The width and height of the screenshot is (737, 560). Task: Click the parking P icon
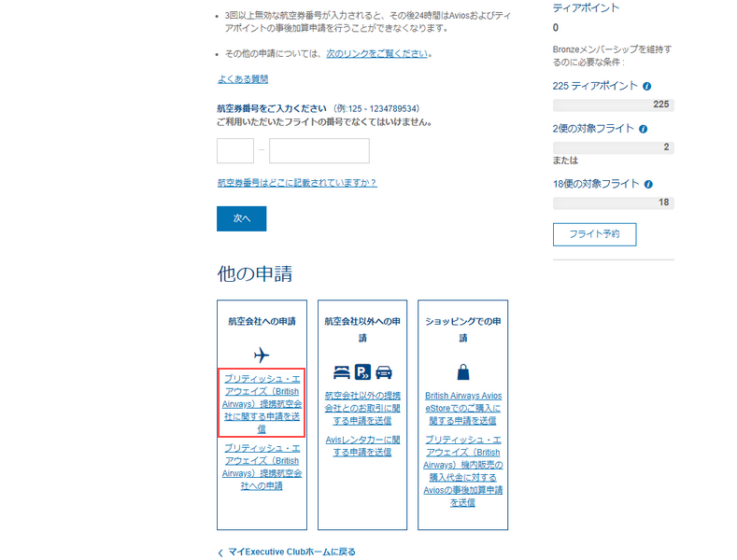(362, 372)
